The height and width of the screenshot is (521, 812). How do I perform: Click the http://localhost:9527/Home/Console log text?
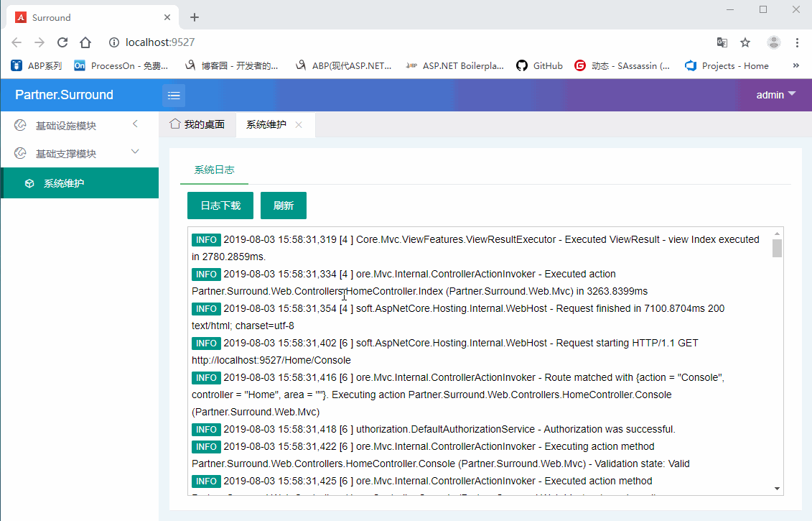(271, 360)
